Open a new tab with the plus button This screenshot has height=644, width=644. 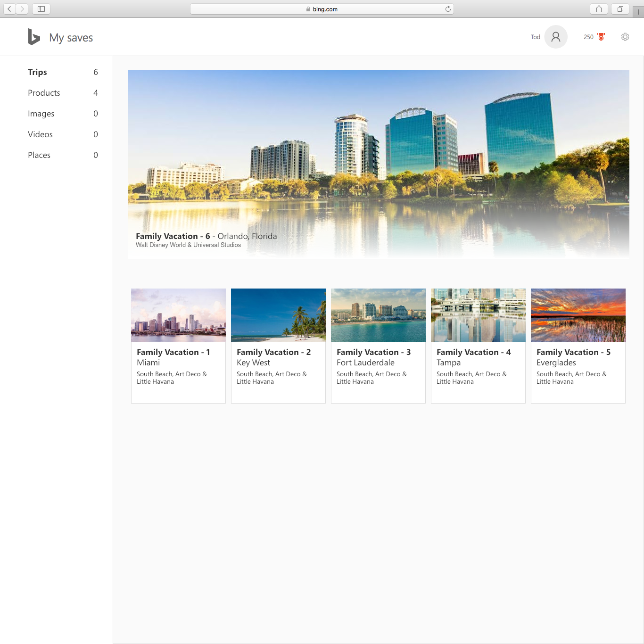click(638, 12)
